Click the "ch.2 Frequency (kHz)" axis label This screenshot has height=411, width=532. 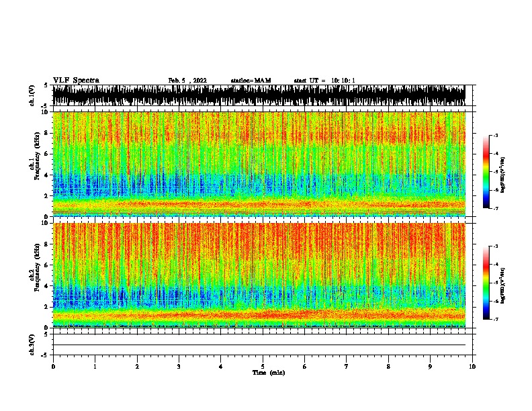(34, 267)
